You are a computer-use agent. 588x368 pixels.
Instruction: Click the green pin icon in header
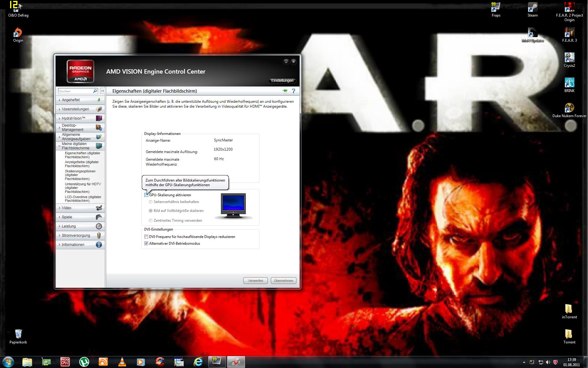pyautogui.click(x=285, y=91)
